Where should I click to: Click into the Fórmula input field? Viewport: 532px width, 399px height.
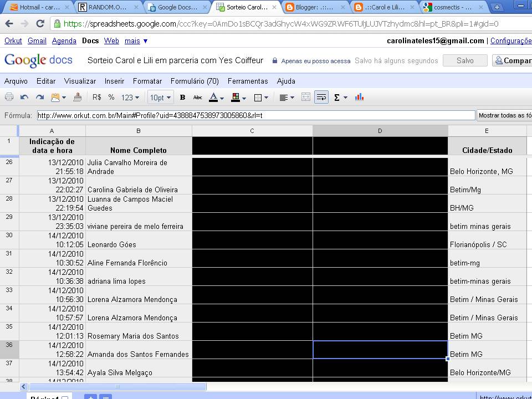pos(256,115)
